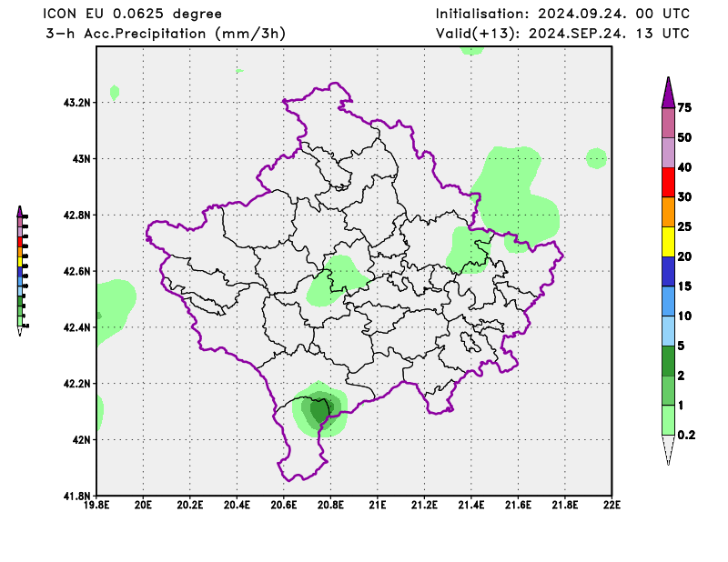Click the '21.6E' longitude label
728x562 pixels.
tap(518, 505)
